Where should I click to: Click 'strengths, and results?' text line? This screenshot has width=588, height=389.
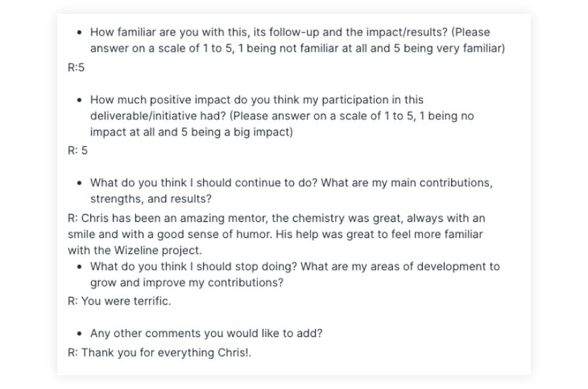pyautogui.click(x=150, y=199)
